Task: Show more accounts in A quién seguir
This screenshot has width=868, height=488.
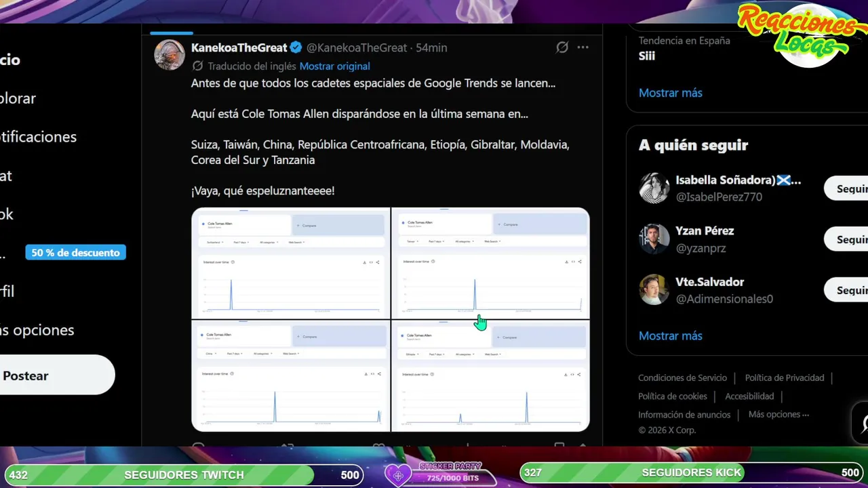Action: [671, 335]
